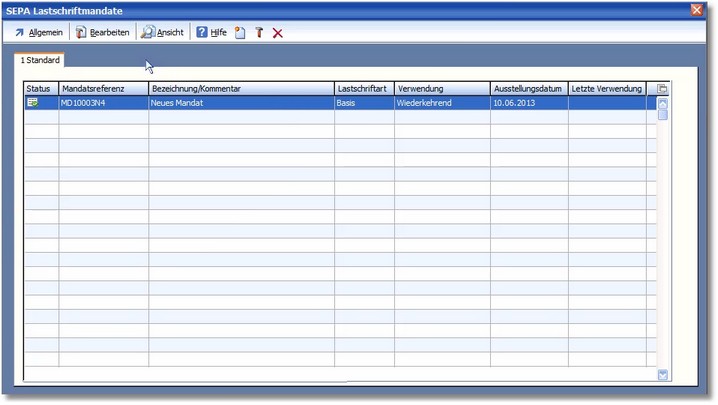Sort by the Mandatsreferenz column header
Image resolution: width=718 pixels, height=405 pixels.
pos(103,89)
